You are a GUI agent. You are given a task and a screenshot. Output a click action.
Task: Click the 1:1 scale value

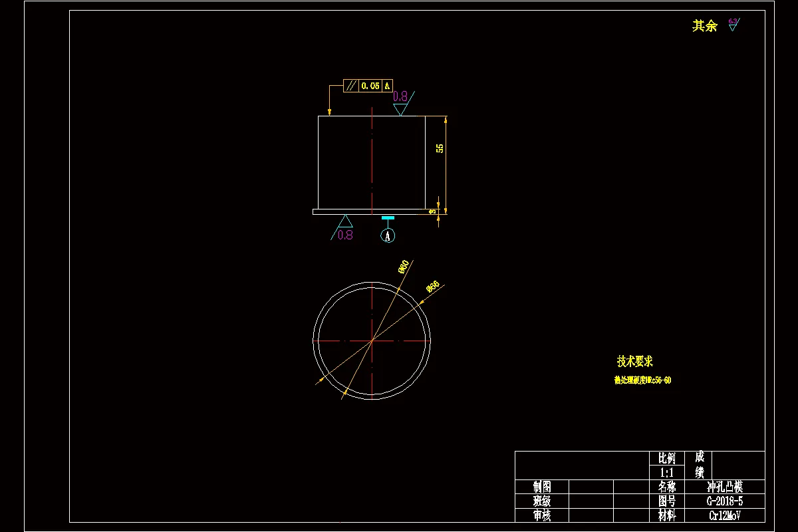pos(667,472)
